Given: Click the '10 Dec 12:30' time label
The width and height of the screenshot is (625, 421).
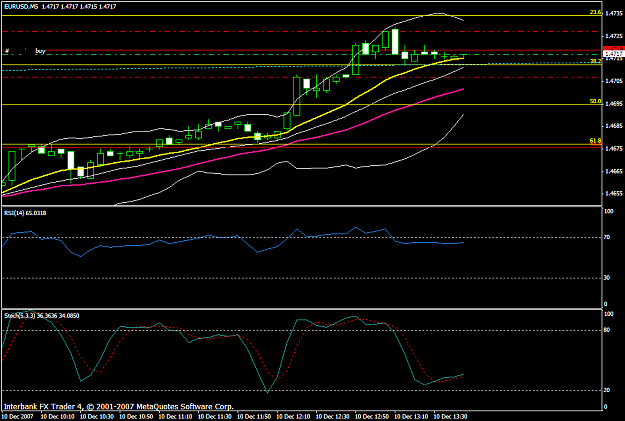Looking at the screenshot, I should tap(333, 417).
